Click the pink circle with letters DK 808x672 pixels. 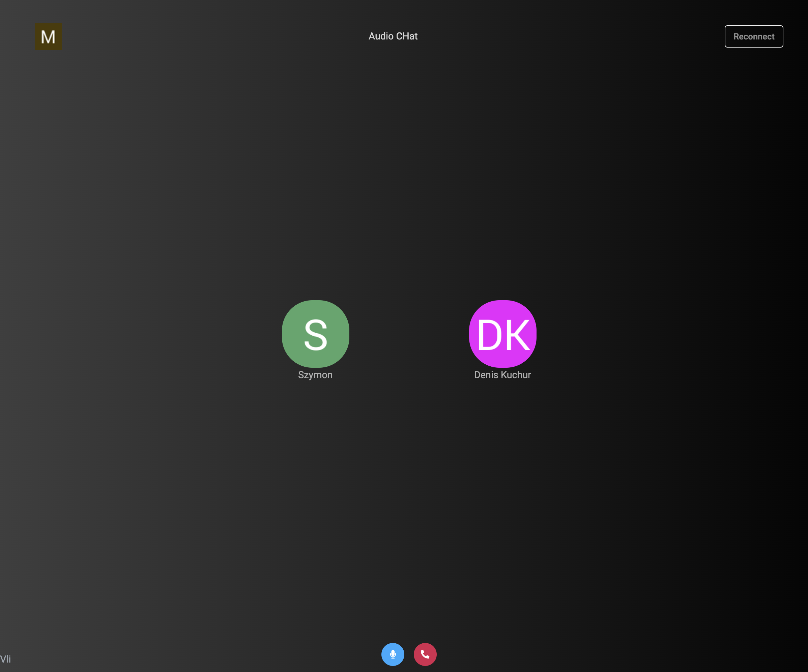(502, 334)
